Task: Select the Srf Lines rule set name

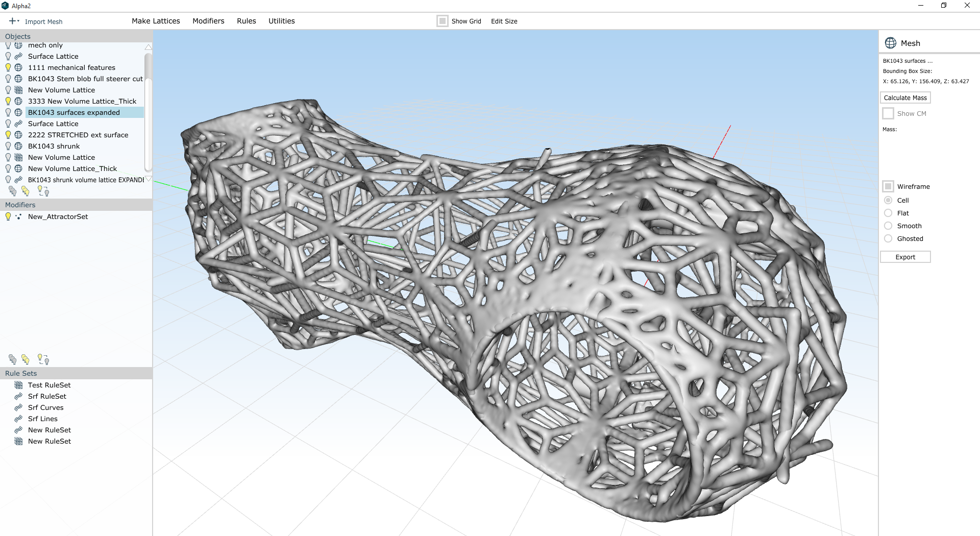Action: click(x=42, y=419)
